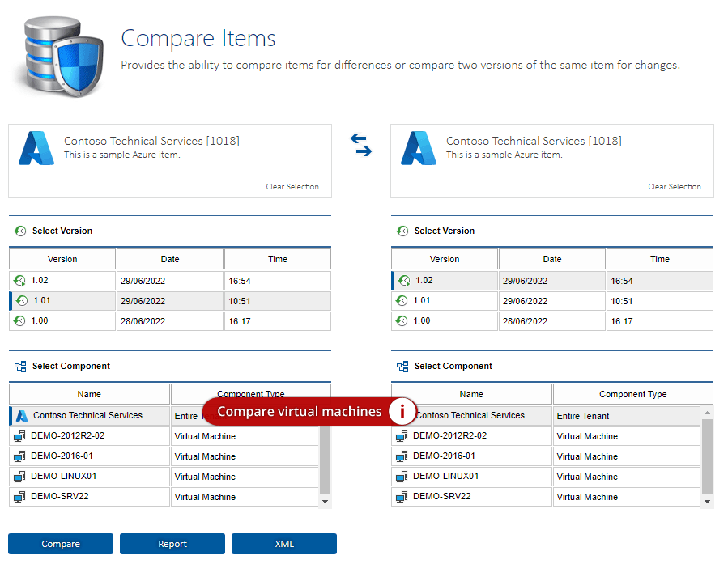Image resolution: width=728 pixels, height=564 pixels.
Task: Click the left Select Version clock icon
Action: (20, 231)
